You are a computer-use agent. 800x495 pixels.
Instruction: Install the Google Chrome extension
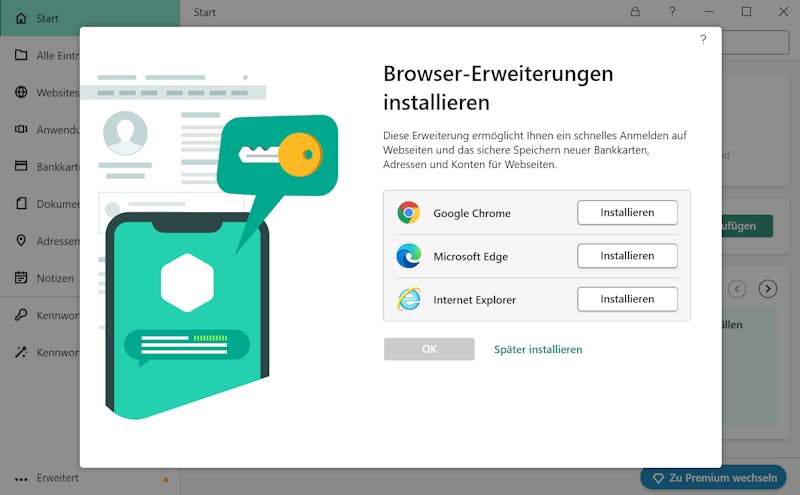[627, 212]
